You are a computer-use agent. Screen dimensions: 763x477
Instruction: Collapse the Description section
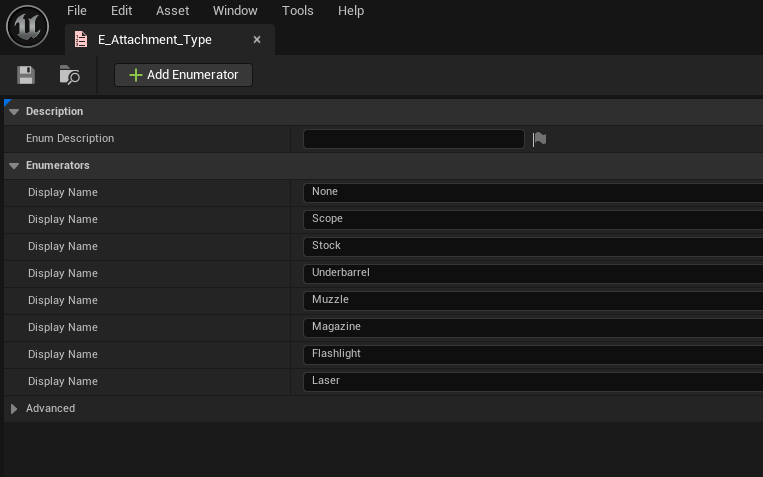[x=14, y=112]
